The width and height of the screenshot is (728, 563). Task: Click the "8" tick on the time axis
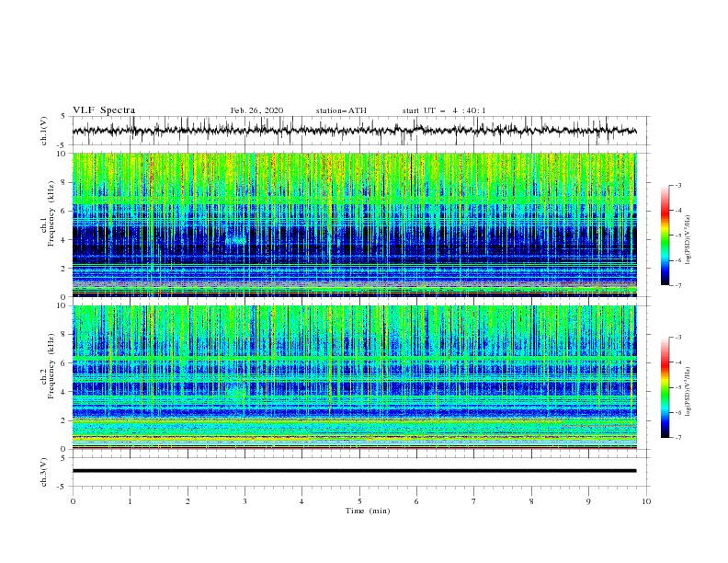coord(531,501)
